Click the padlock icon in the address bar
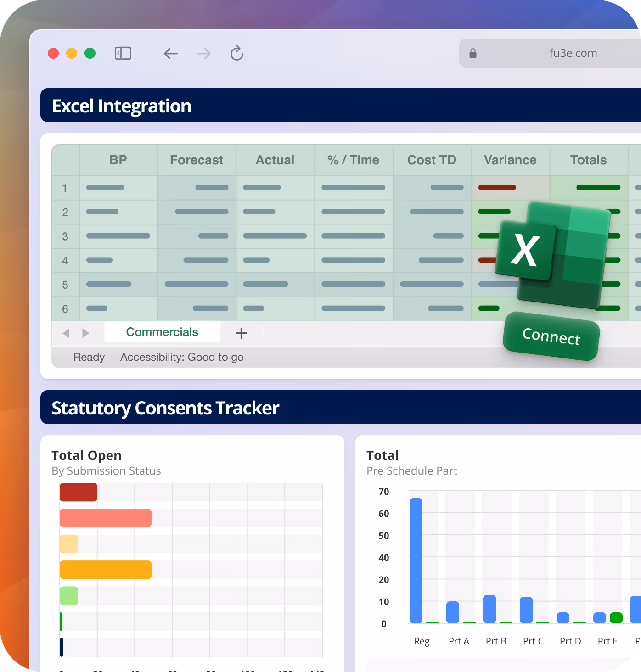The image size is (641, 672). pyautogui.click(x=472, y=53)
